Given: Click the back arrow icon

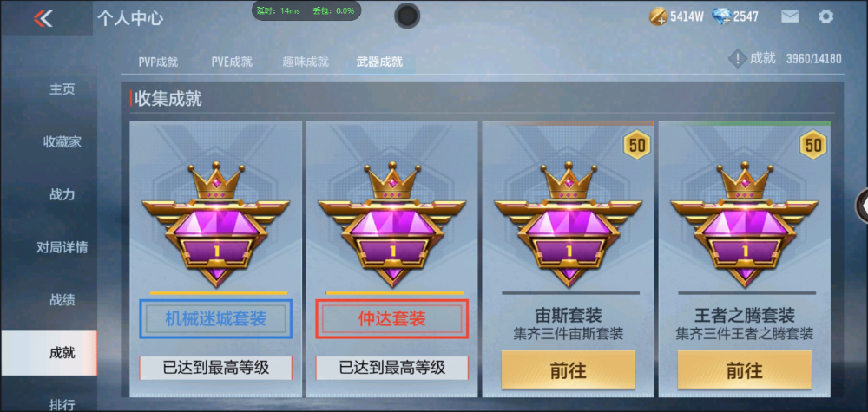Looking at the screenshot, I should tap(43, 18).
